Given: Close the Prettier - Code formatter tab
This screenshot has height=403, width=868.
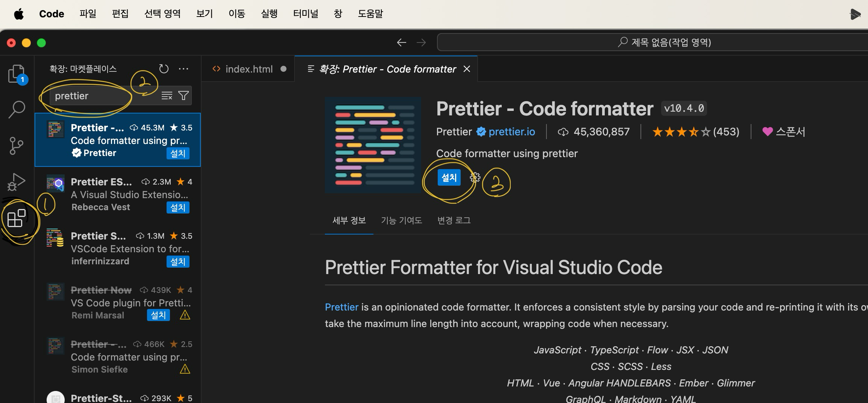Looking at the screenshot, I should click(467, 69).
